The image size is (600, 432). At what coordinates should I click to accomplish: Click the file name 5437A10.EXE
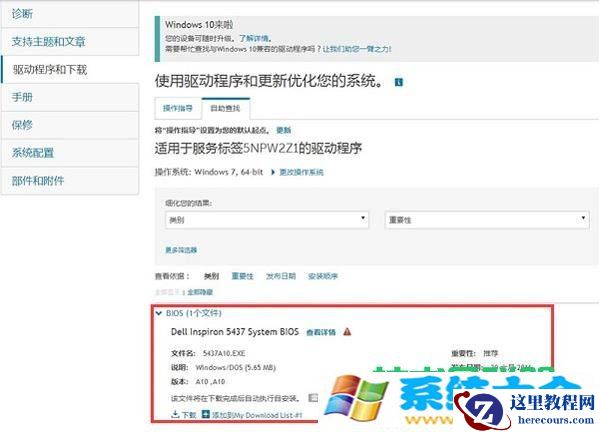(x=224, y=353)
